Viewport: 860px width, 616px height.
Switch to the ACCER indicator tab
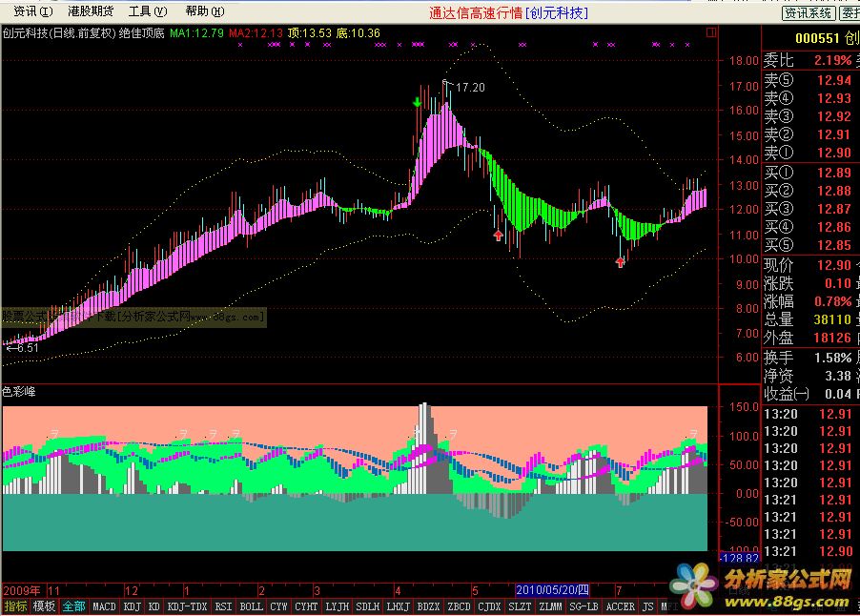point(621,606)
